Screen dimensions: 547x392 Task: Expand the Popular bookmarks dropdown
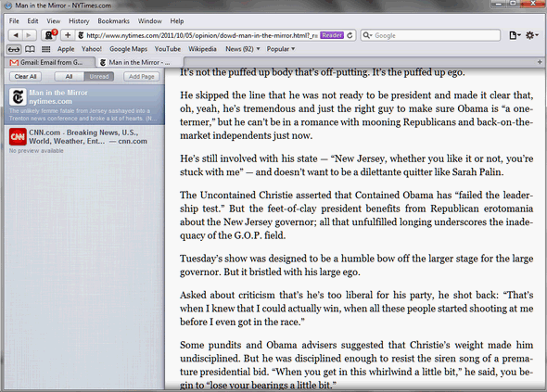pyautogui.click(x=281, y=49)
